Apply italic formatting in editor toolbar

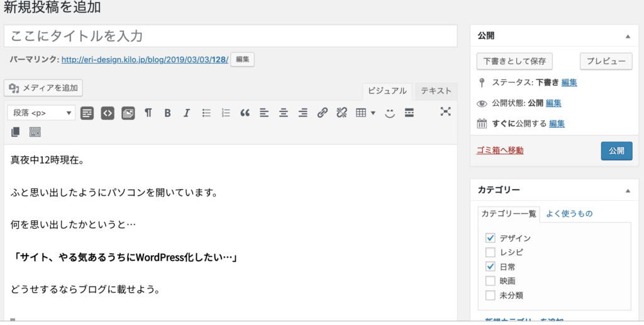click(x=186, y=113)
